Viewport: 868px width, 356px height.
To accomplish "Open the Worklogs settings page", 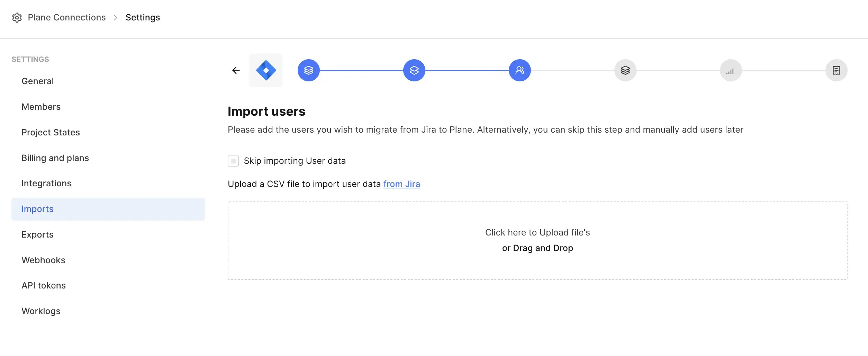I will pos(41,311).
